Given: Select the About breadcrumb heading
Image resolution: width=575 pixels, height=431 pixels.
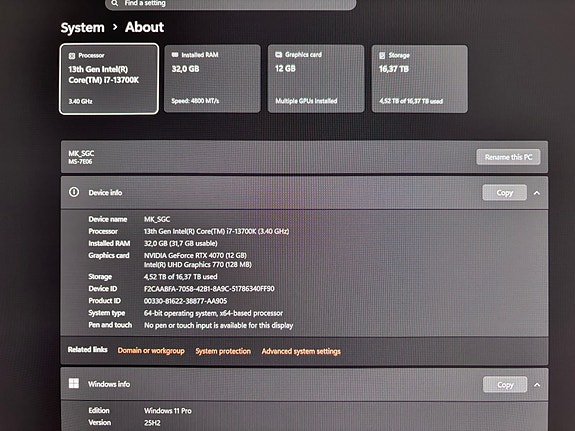Looking at the screenshot, I should pos(144,27).
